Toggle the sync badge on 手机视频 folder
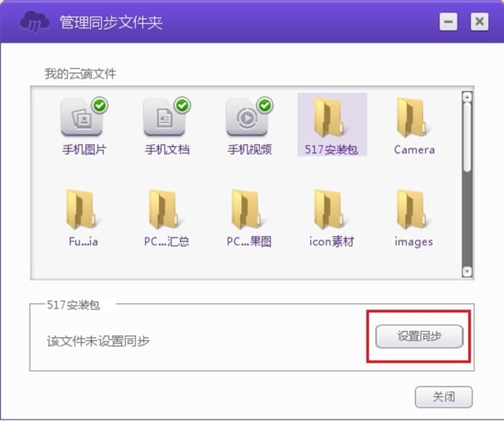 pos(265,106)
